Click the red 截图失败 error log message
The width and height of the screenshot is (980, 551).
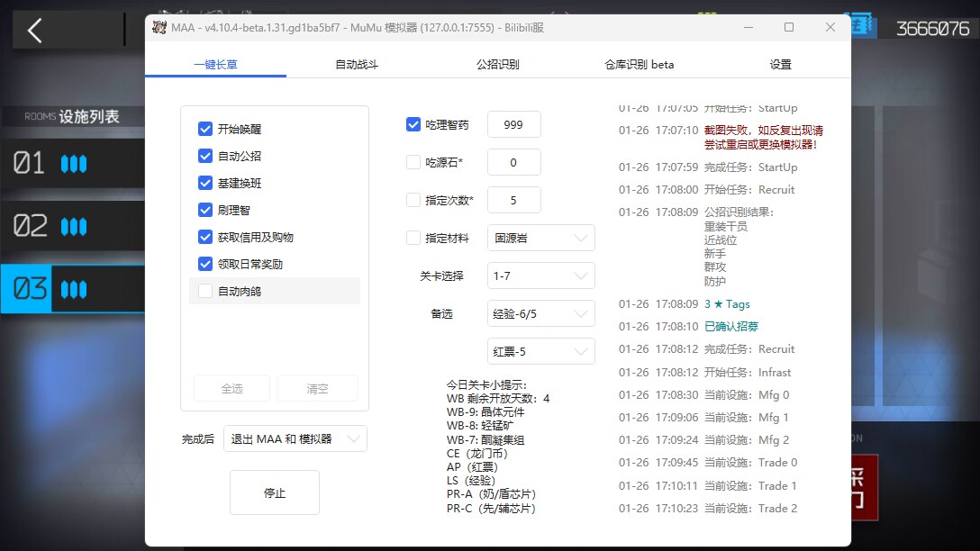pos(764,138)
